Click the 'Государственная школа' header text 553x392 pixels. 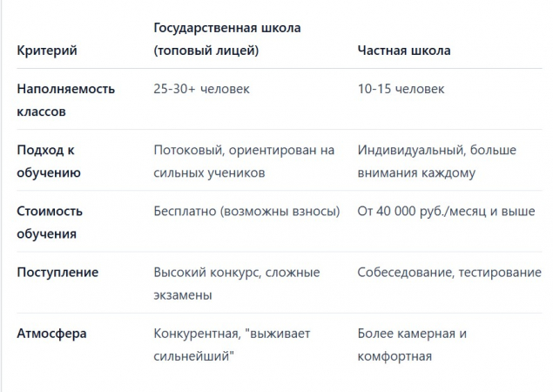(226, 28)
